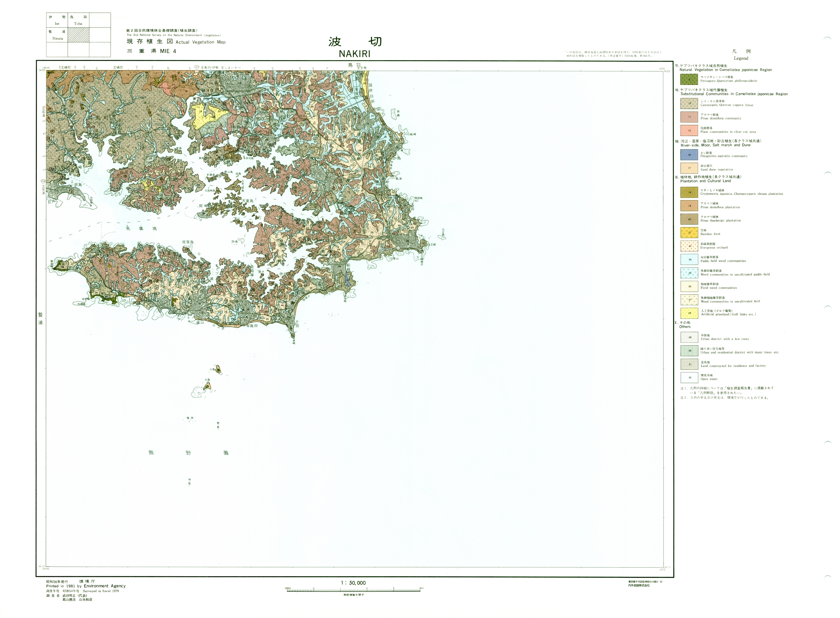Select the legend footnote '注2' text
840x618 pixels.
724,398
